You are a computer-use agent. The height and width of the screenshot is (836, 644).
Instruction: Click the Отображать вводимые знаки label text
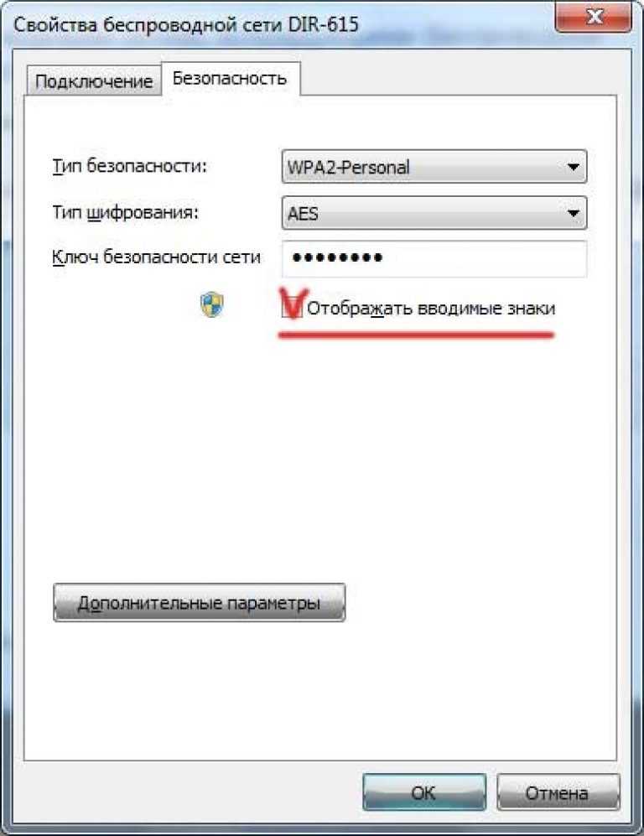pyautogui.click(x=431, y=309)
